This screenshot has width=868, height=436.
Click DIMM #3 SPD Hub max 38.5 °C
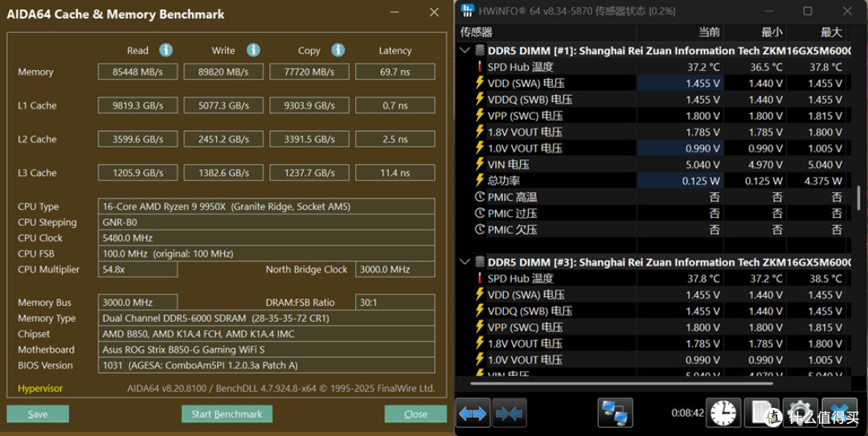[825, 278]
